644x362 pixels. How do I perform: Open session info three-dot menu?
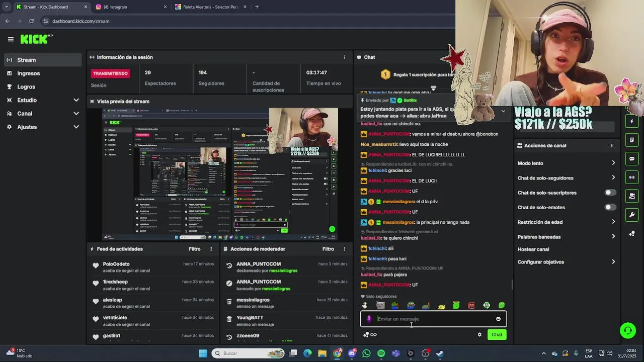[x=344, y=57]
